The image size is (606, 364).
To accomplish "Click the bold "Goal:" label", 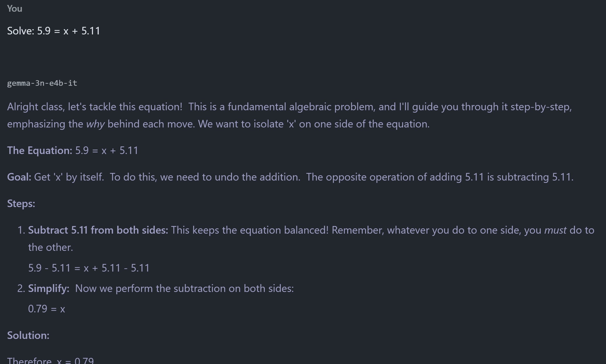I will pos(19,177).
